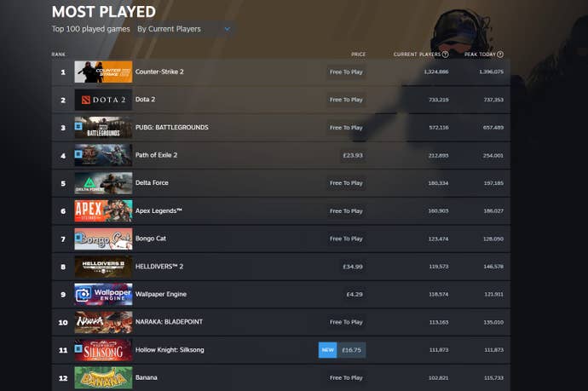Click the PRICE column header

[358, 55]
